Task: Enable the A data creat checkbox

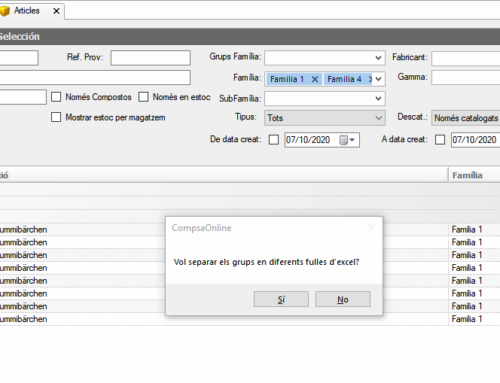Action: pos(440,140)
